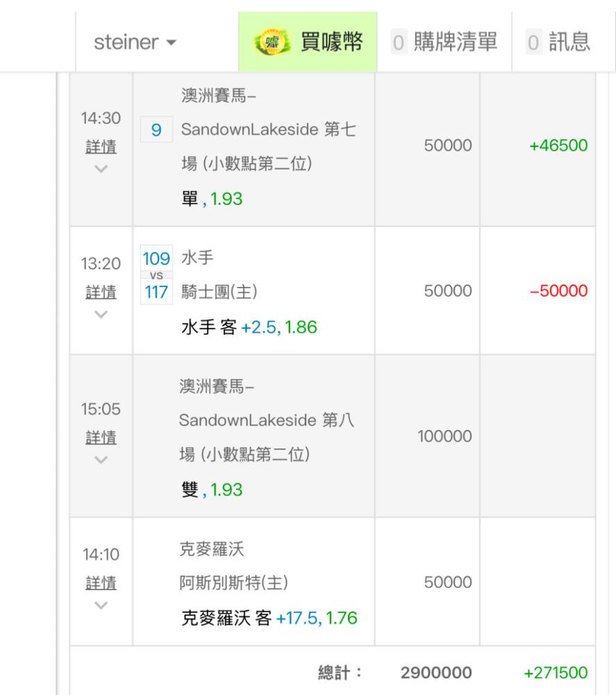Open the 訊息 messages tab
Screen dimensions: 616x695
pos(558,42)
